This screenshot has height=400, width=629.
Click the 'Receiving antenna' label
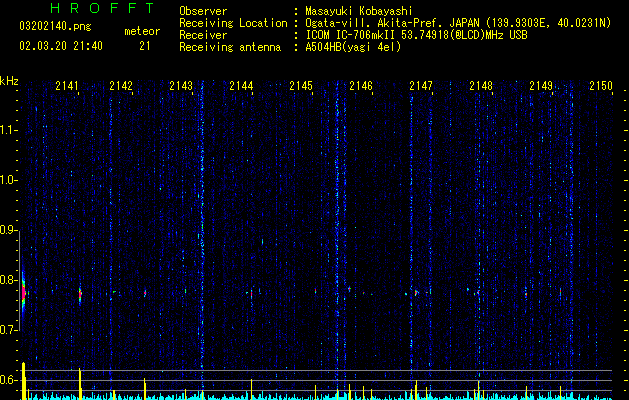pyautogui.click(x=230, y=47)
